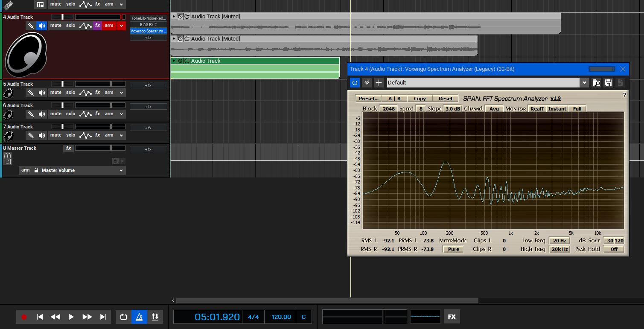Screen dimensions: 644x329
Task: Select ToneLib-NoiseReducer effect slot
Action: [149, 18]
